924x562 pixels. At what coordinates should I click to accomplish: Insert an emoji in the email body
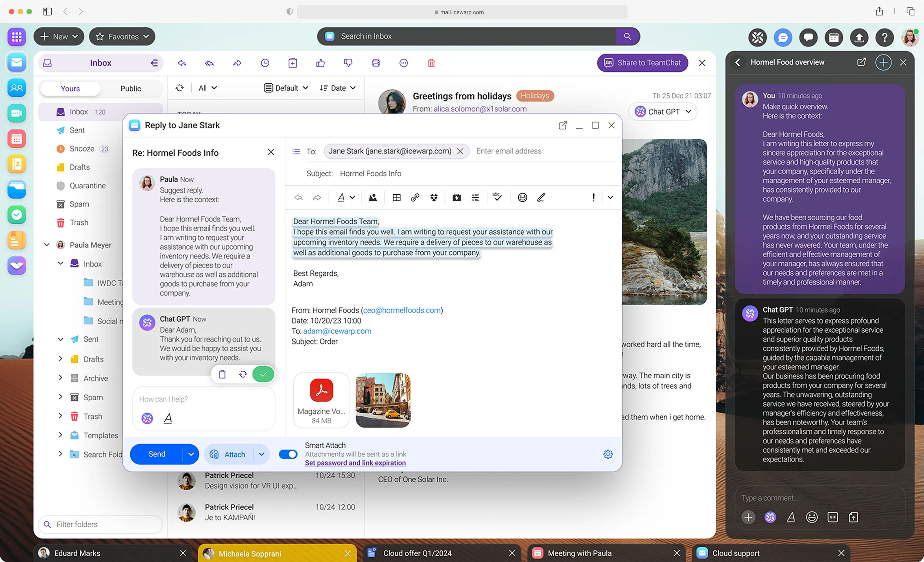[x=522, y=197]
